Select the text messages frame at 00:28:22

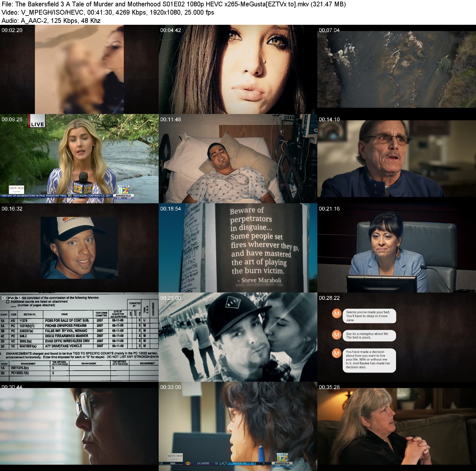click(397, 337)
